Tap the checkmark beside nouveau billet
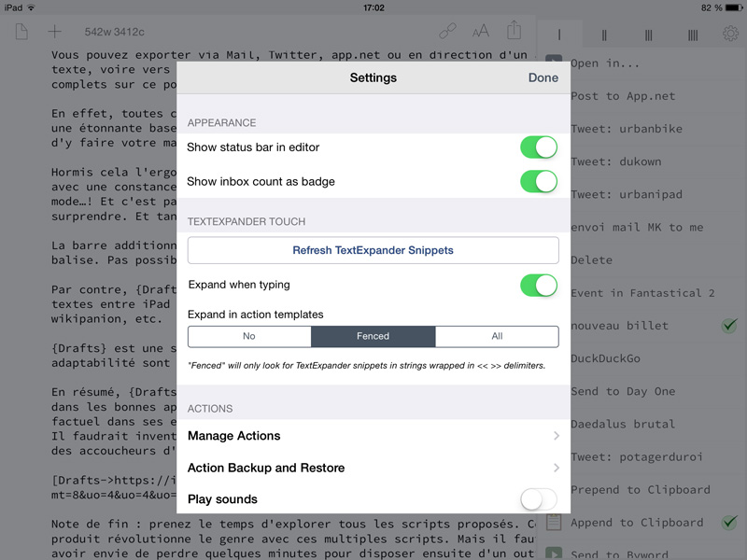Viewport: 747px width, 560px height. tap(729, 325)
